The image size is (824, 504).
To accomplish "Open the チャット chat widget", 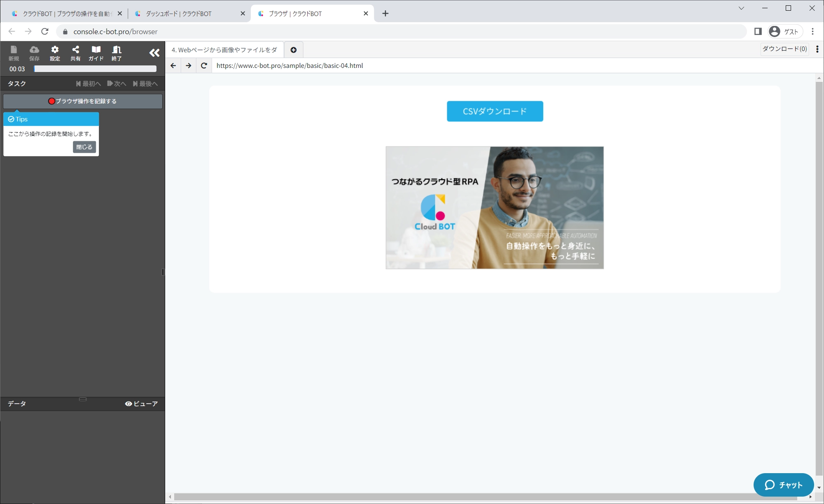I will coord(783,485).
